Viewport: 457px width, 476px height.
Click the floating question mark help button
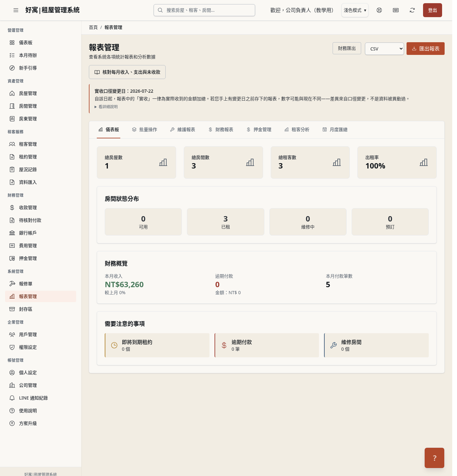(434, 458)
